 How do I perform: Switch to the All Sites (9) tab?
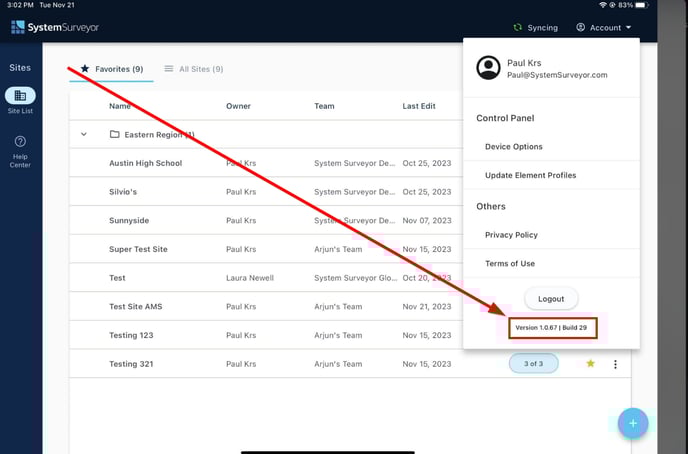(194, 69)
